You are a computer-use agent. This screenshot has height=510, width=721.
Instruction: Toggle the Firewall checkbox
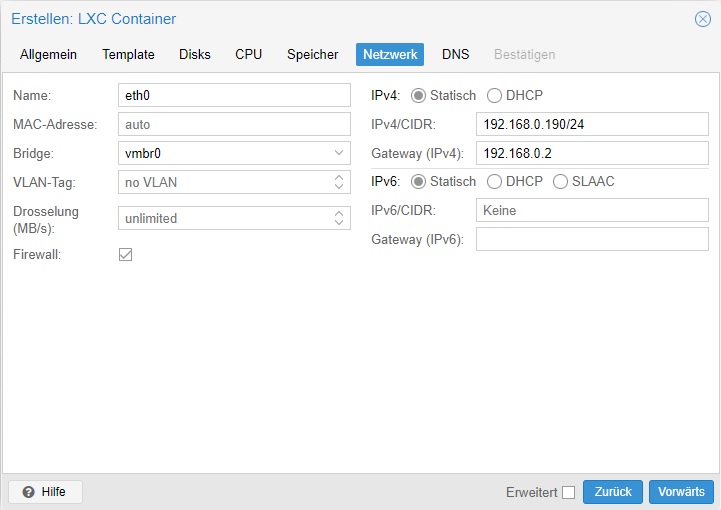[126, 254]
